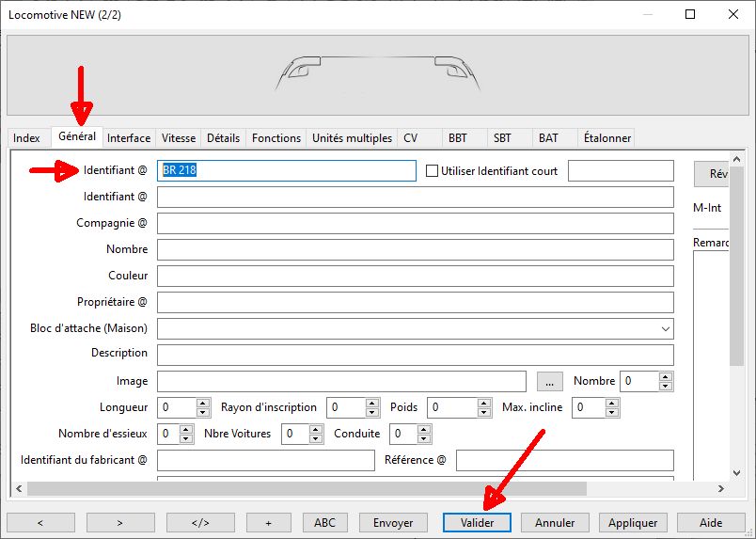The image size is (756, 539).
Task: Expand the Bloc d'attache (Maison) dropdown
Action: [666, 328]
